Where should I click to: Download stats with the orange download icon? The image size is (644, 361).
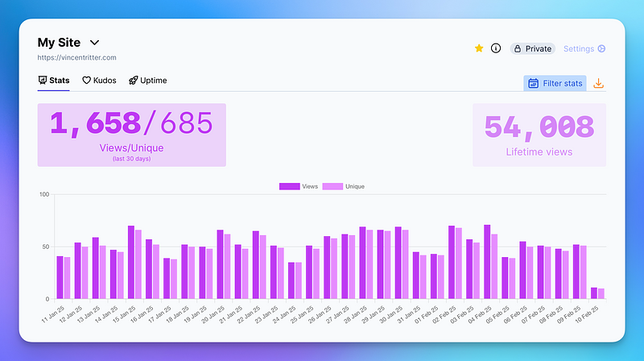(x=598, y=84)
